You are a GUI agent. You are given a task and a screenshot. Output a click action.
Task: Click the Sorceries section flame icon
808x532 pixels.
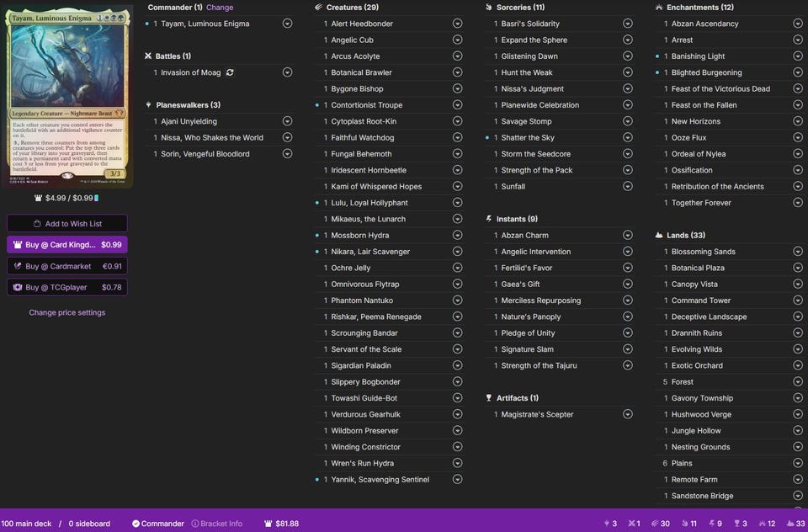pos(488,8)
